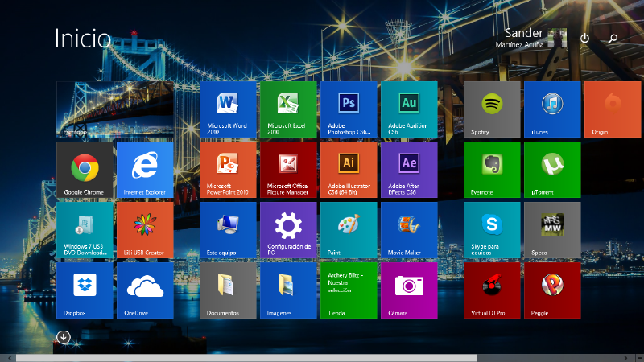The image size is (644, 362).
Task: Open the OneDrive tile
Action: click(x=145, y=290)
